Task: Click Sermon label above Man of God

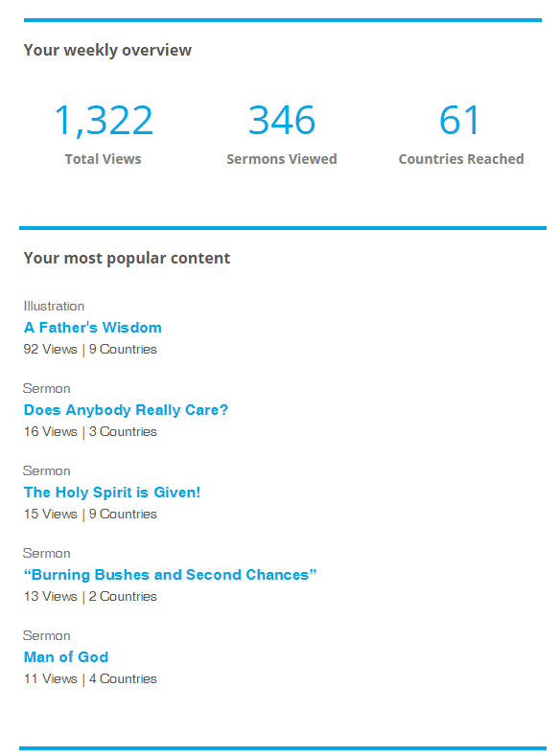Action: coord(47,635)
